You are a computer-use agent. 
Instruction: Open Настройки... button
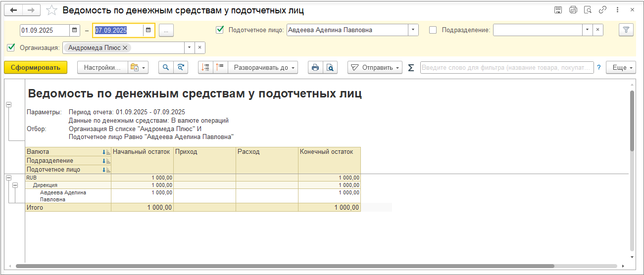tap(102, 68)
